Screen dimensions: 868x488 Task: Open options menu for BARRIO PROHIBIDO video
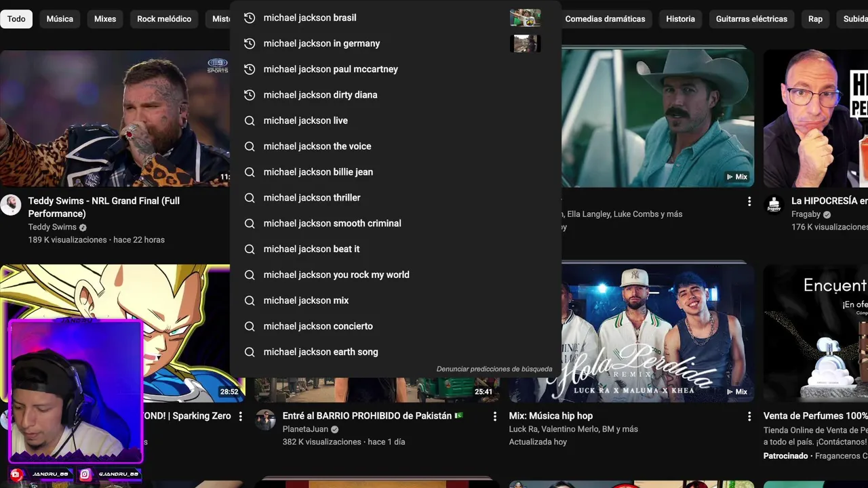[495, 416]
